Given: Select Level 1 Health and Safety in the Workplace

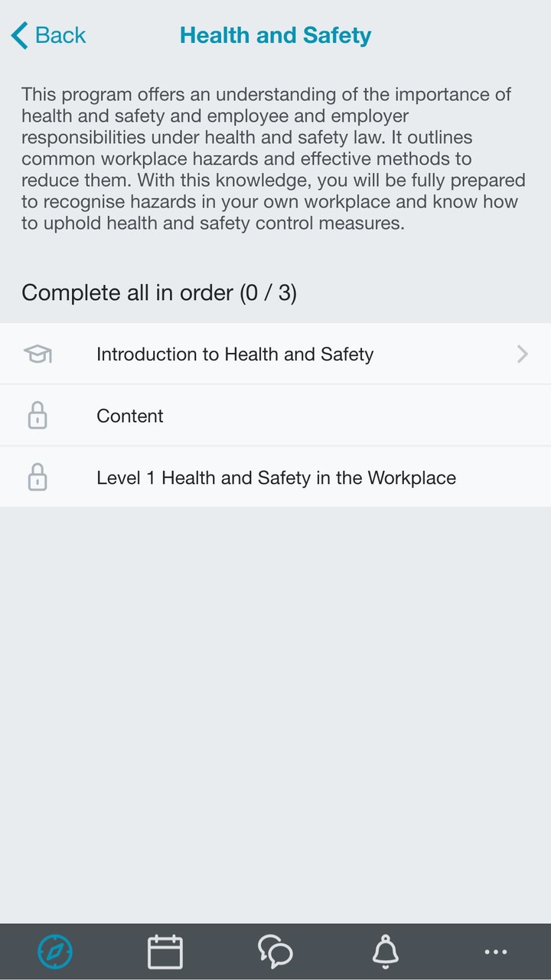Looking at the screenshot, I should click(276, 478).
